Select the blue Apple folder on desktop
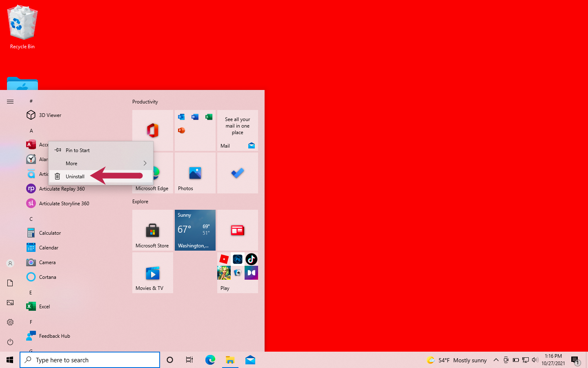 (x=22, y=83)
